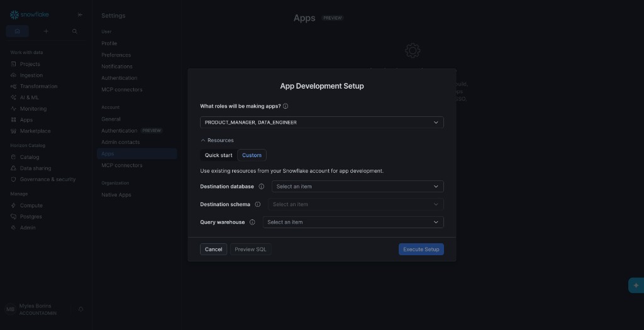Open the roles dropdown showing PRODUCT_MANAGER, DATA_ENGINEER
The width and height of the screenshot is (644, 330).
pos(321,123)
